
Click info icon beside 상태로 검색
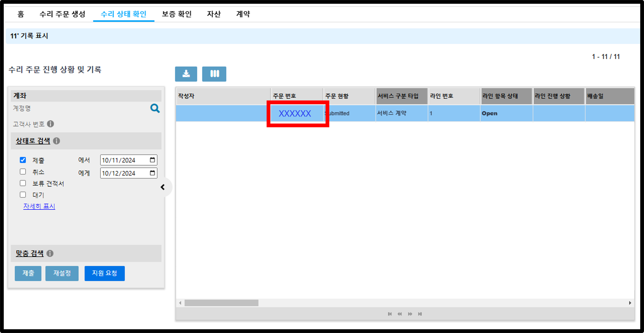(x=56, y=141)
